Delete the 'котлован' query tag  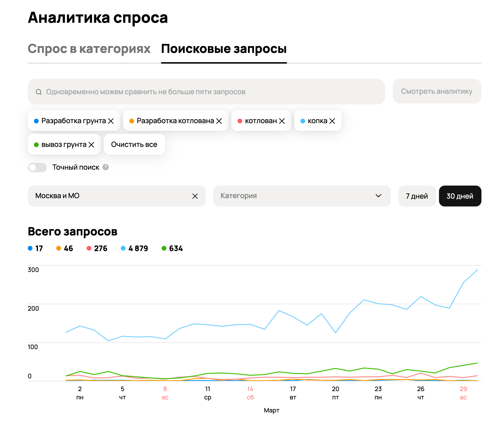(x=282, y=121)
